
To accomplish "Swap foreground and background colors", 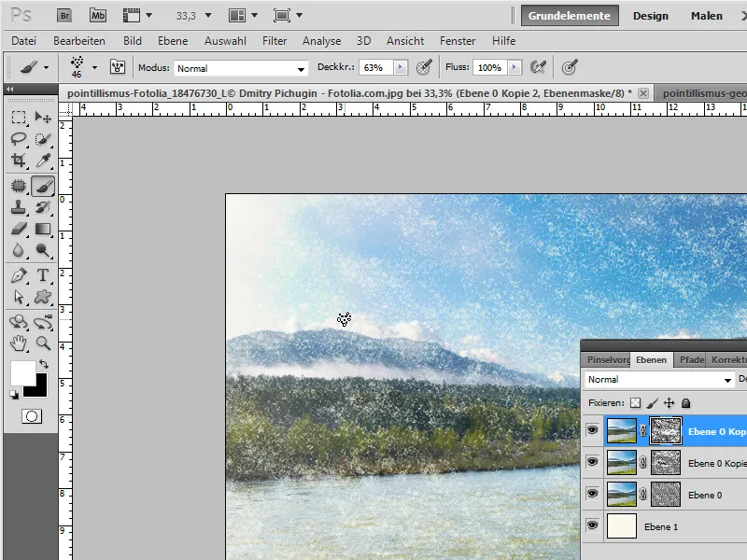I will [44, 364].
